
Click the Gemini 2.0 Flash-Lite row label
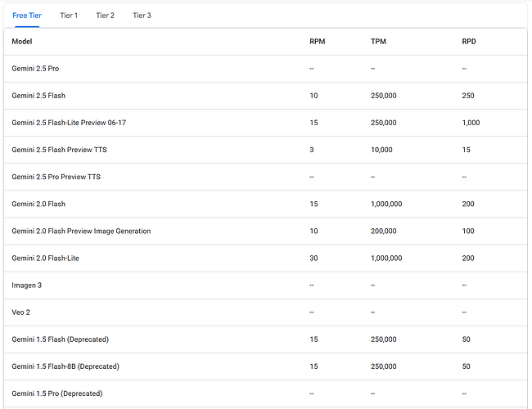(46, 258)
